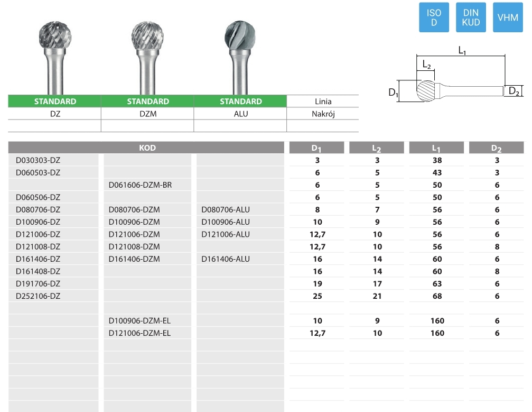This screenshot has height=412, width=532.
Task: Select the green STANDARD header above DZ
Action: [55, 102]
